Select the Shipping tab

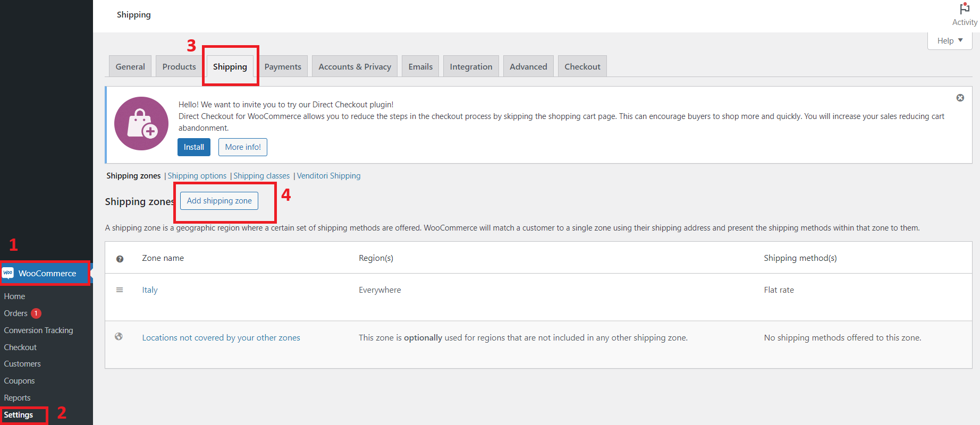click(x=230, y=66)
